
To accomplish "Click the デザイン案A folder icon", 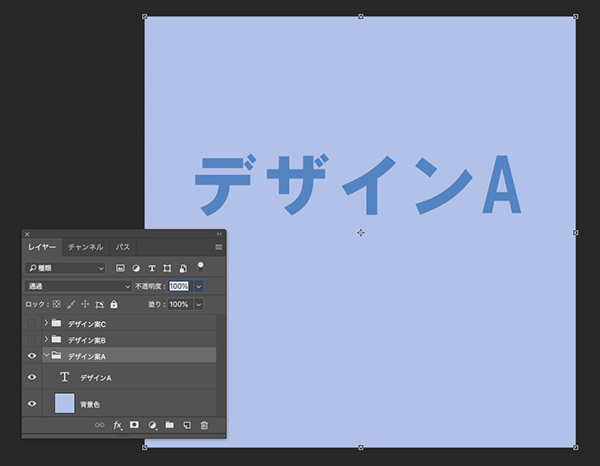I will tap(57, 355).
